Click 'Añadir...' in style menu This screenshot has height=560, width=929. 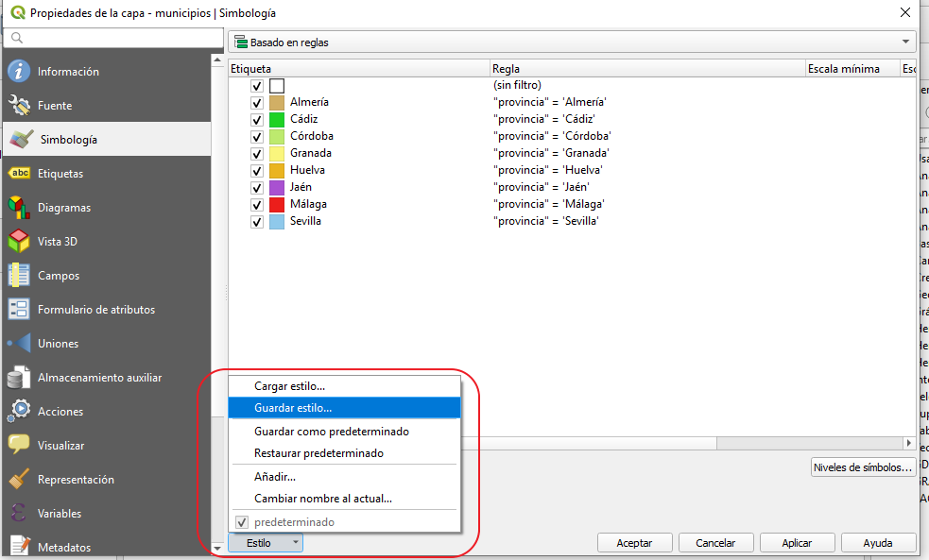coord(344,477)
